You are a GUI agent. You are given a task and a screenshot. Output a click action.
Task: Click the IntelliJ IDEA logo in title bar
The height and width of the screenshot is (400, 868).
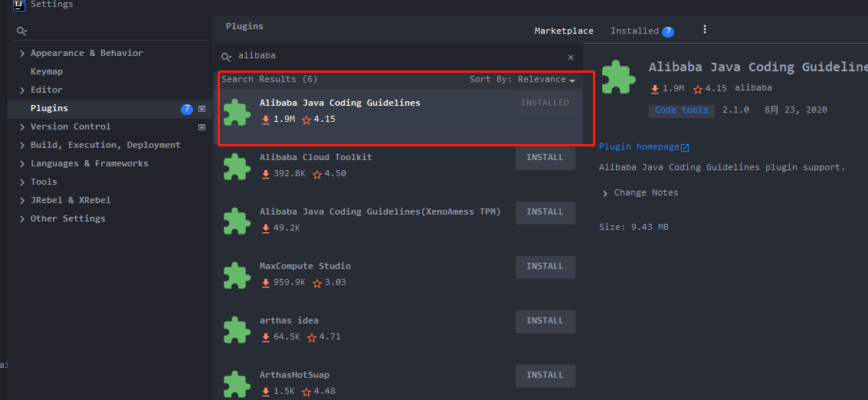click(x=19, y=5)
